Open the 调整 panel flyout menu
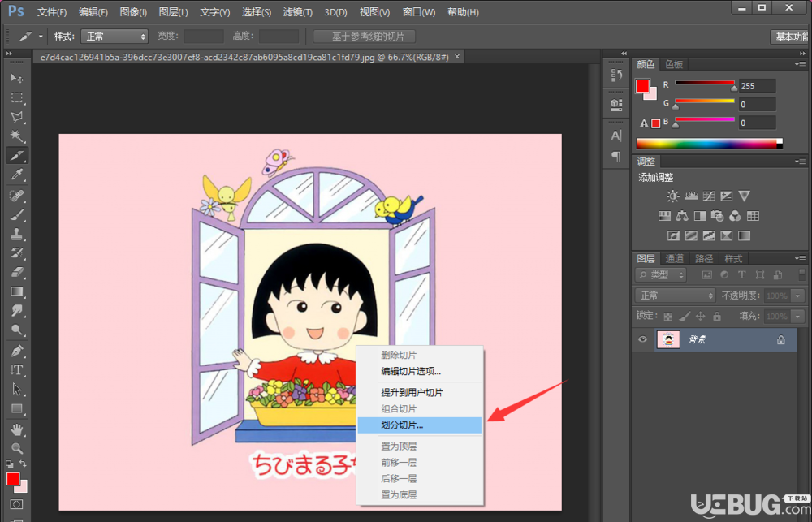 coord(800,162)
